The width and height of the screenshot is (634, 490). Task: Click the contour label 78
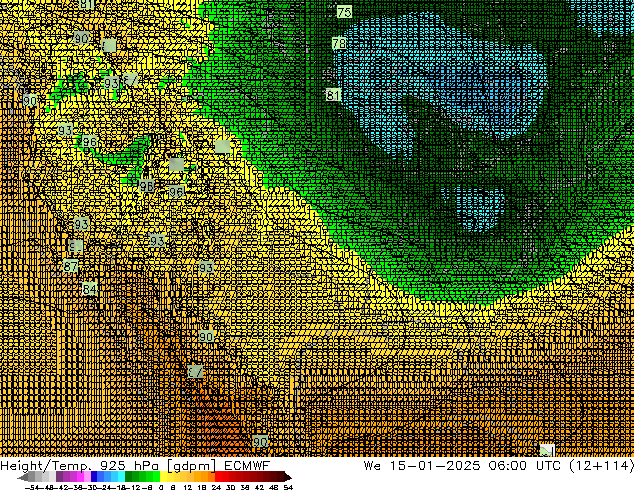(x=339, y=43)
